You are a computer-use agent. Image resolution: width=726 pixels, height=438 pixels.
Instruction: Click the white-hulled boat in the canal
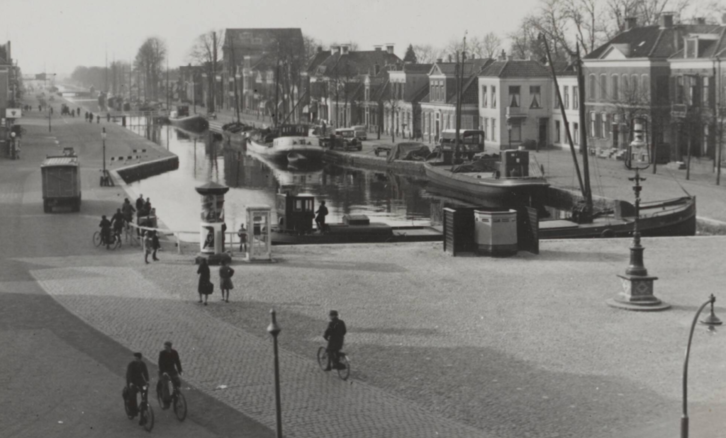pos(287,148)
